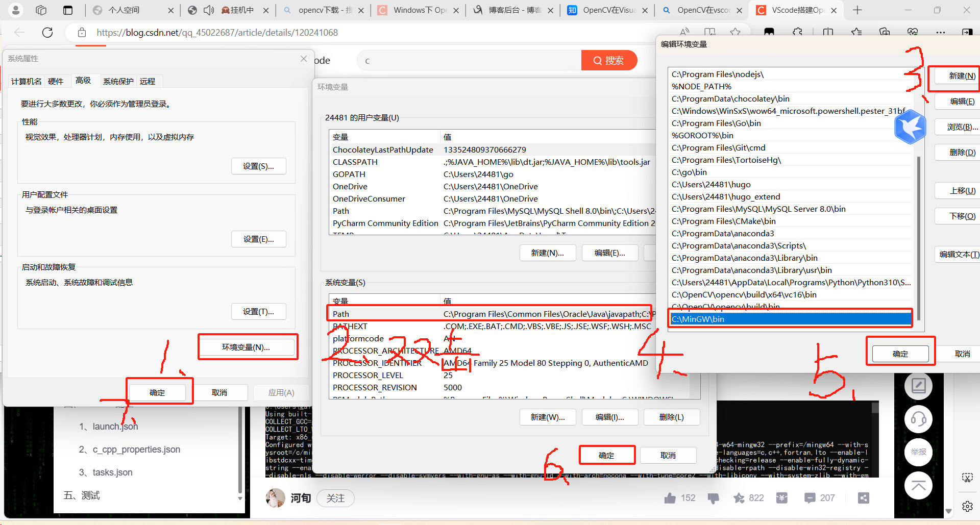Click 删除(D) in 编辑环境变量 dialog
Viewport: 980px width, 525px height.
click(958, 153)
